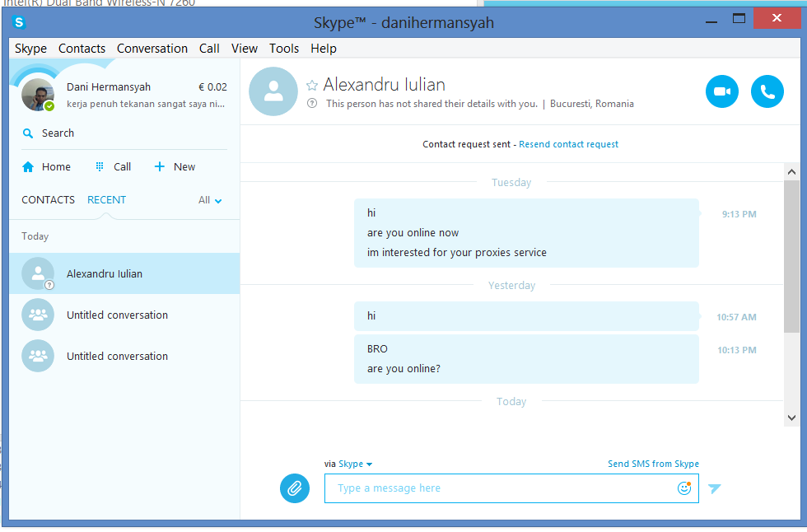Screen dimensions: 807x532
Task: Open the Call menu in menu bar
Action: (209, 49)
